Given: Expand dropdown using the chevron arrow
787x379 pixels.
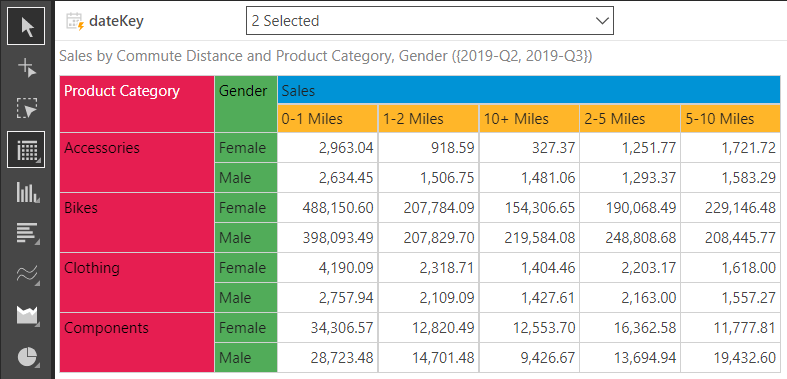Looking at the screenshot, I should pos(601,21).
